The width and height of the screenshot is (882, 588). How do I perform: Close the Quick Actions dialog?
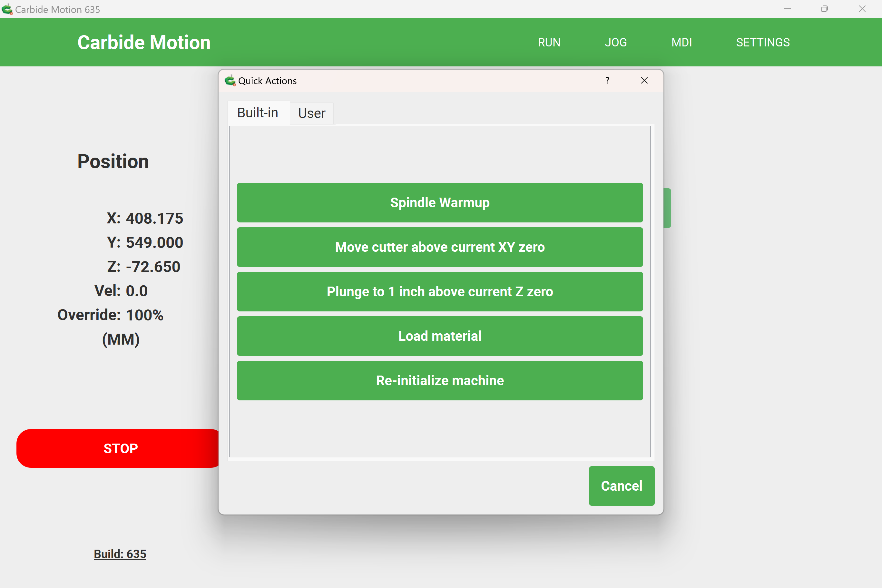click(x=644, y=80)
